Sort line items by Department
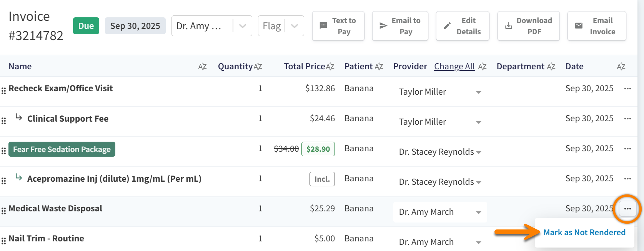The image size is (644, 251). click(x=551, y=67)
